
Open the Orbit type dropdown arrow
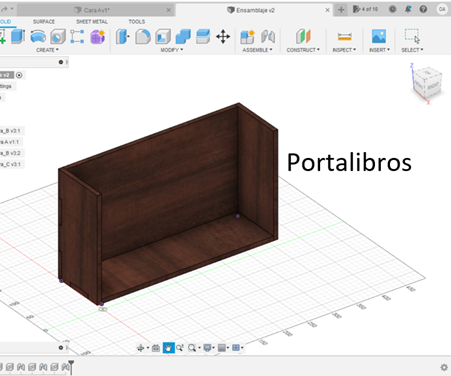pyautogui.click(x=148, y=348)
